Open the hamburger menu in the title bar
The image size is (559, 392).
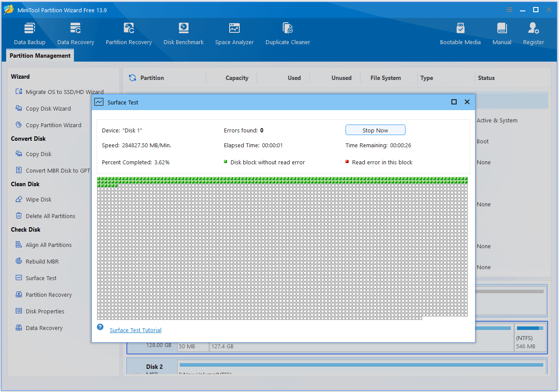510,10
